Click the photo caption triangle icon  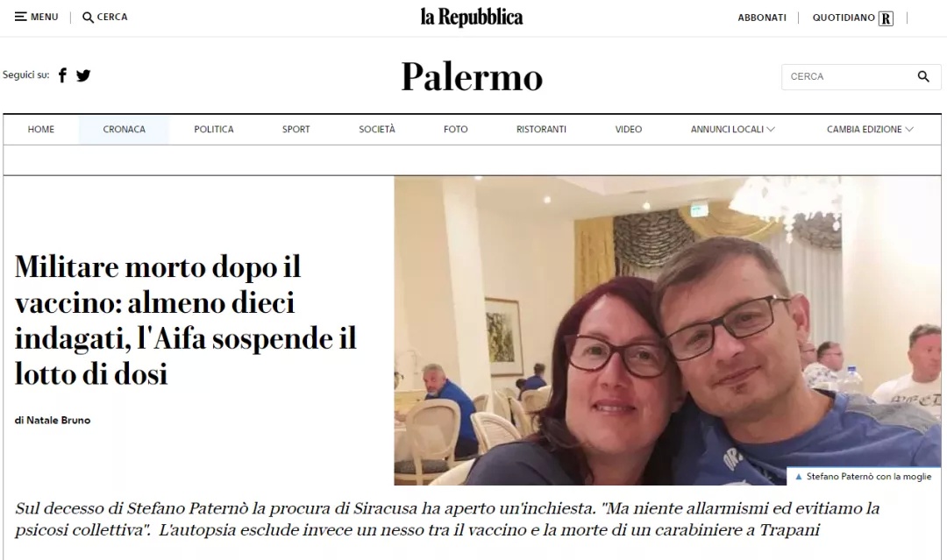coord(799,477)
